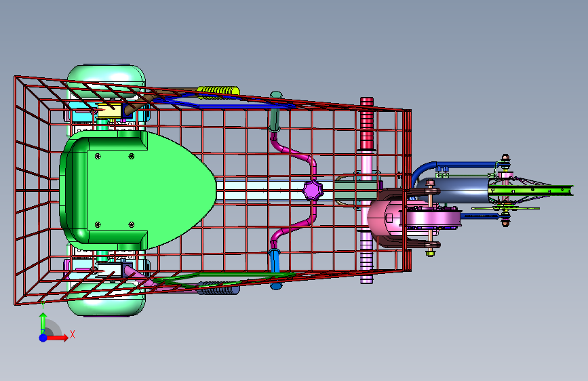Select the yellow coil spring at the top

pos(218,92)
